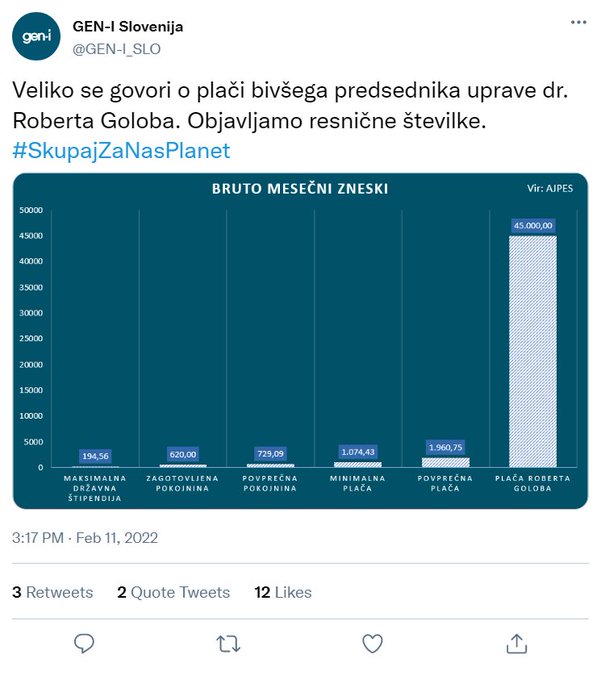
Task: Click the Plača Roberta Goloba bar
Action: (533, 351)
